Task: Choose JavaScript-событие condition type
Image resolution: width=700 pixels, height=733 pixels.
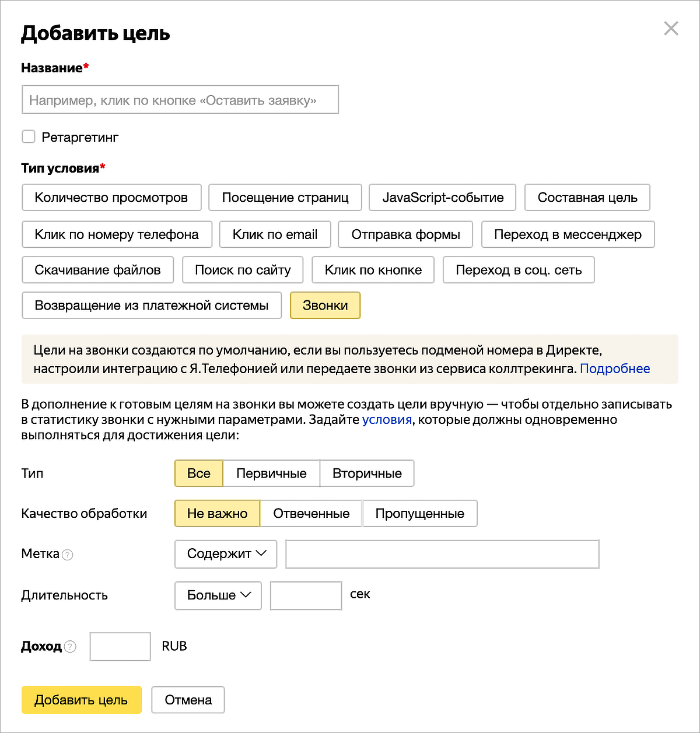Action: (443, 198)
